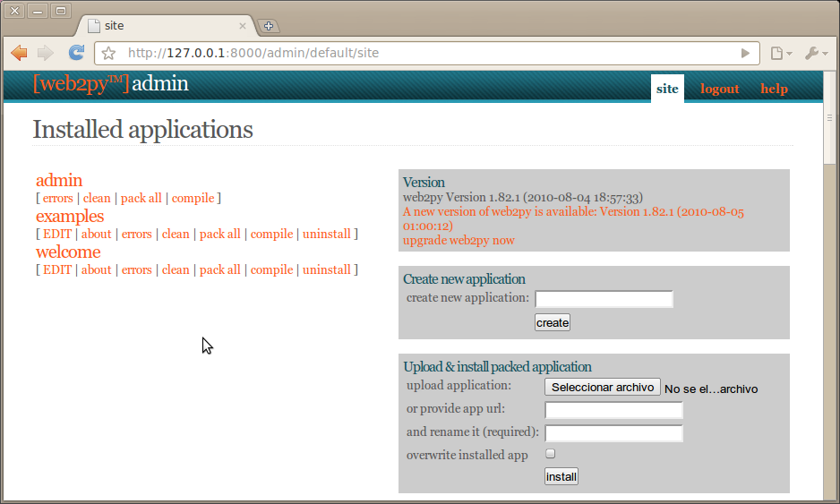Go back with the browser back arrow

(20, 53)
